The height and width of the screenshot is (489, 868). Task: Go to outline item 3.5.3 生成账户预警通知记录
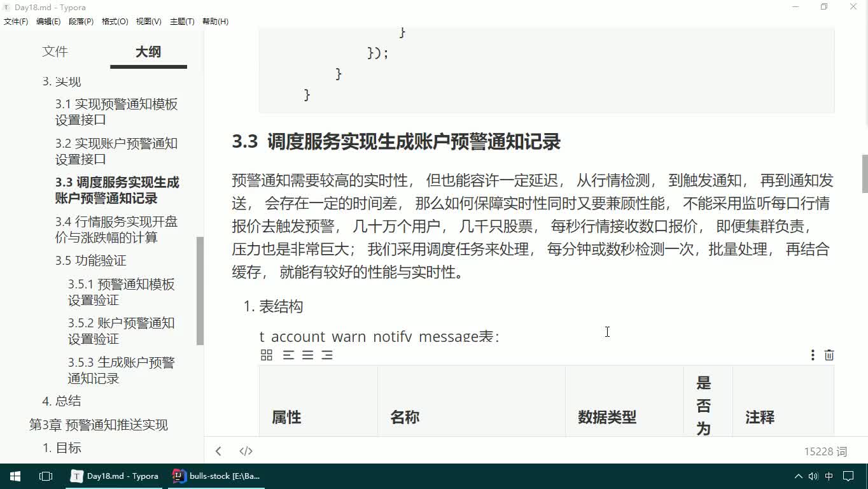122,371
